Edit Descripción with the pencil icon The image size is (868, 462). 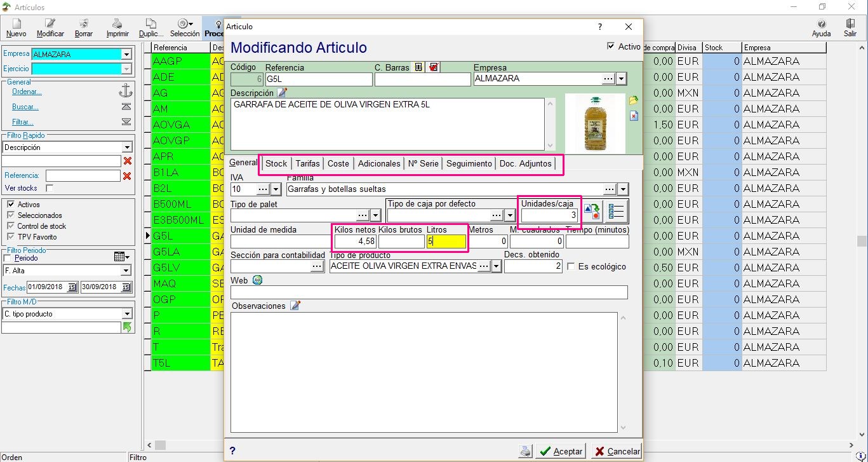[283, 93]
